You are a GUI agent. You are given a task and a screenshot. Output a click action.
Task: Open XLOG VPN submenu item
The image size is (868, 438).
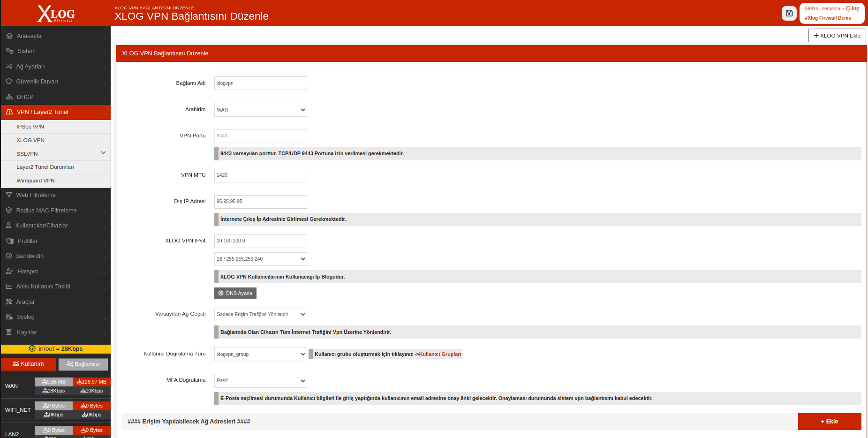56,140
